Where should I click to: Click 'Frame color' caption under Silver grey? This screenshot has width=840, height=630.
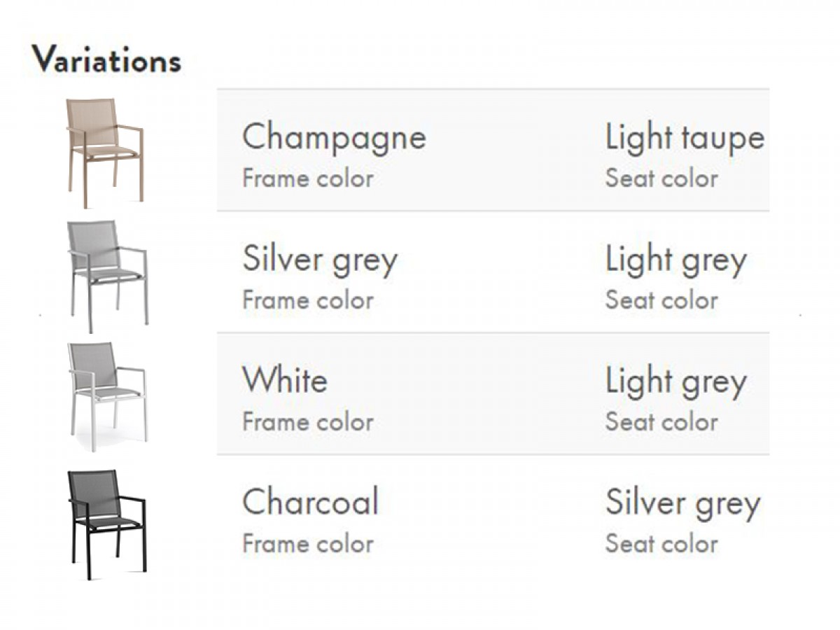pyautogui.click(x=308, y=300)
